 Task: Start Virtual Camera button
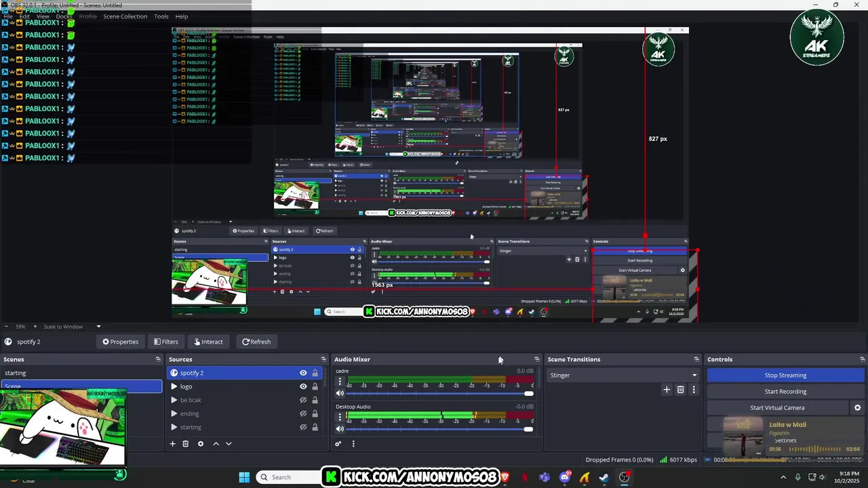[x=777, y=407]
